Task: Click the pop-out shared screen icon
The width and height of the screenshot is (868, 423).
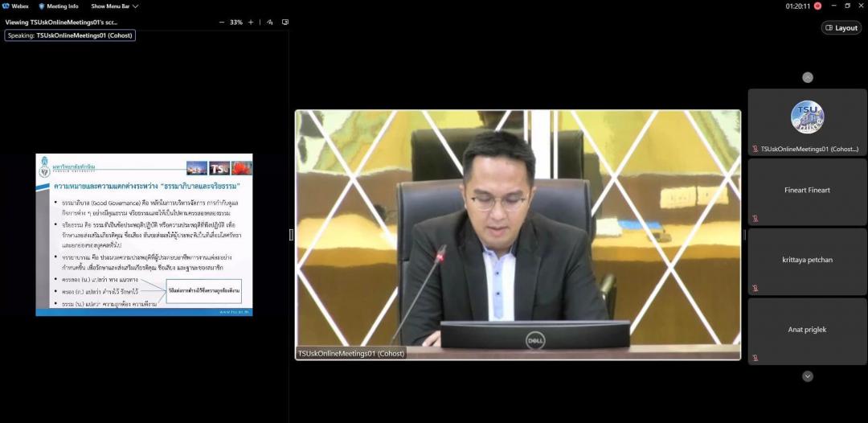Action: pos(285,23)
